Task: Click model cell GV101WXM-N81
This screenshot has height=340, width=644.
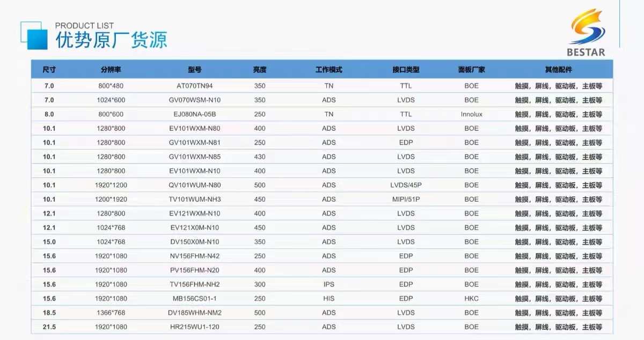Action: click(x=195, y=143)
